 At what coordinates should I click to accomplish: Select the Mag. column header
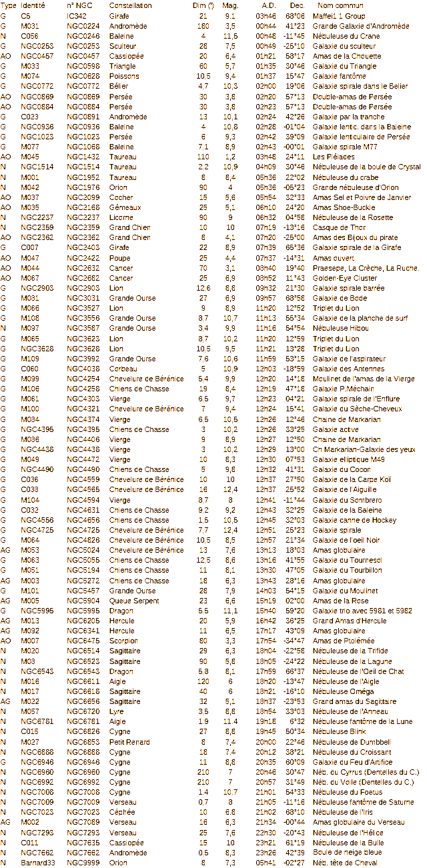click(x=229, y=5)
